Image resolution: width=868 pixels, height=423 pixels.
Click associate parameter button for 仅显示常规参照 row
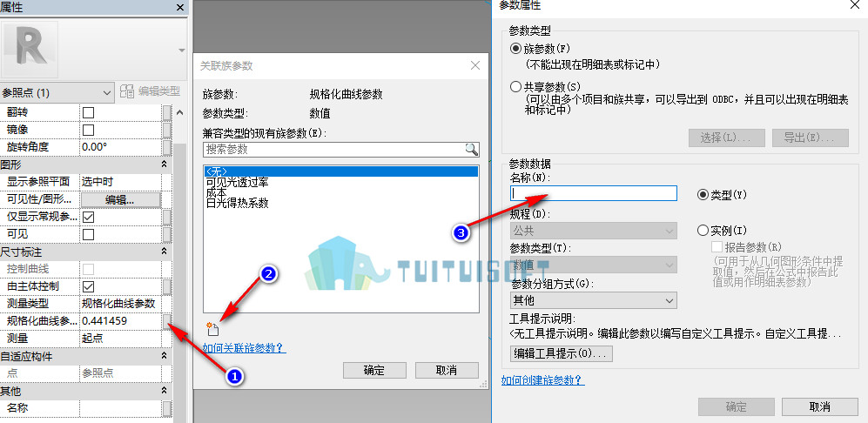[x=166, y=217]
